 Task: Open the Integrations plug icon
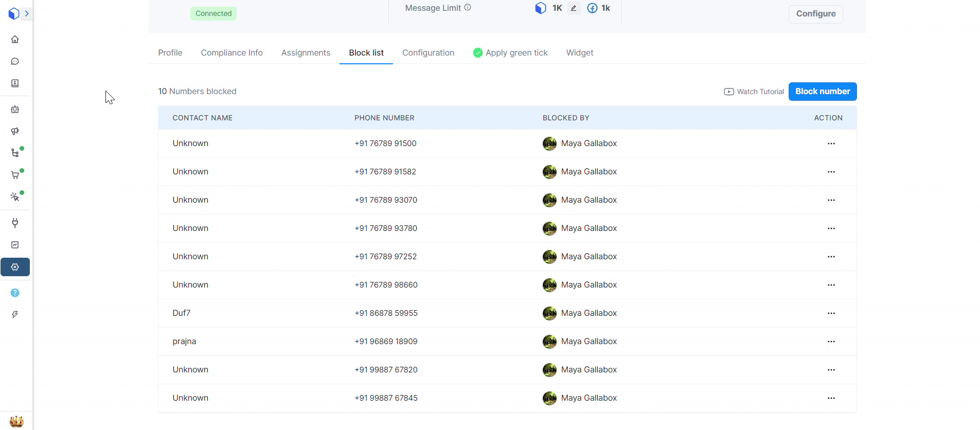coord(15,223)
